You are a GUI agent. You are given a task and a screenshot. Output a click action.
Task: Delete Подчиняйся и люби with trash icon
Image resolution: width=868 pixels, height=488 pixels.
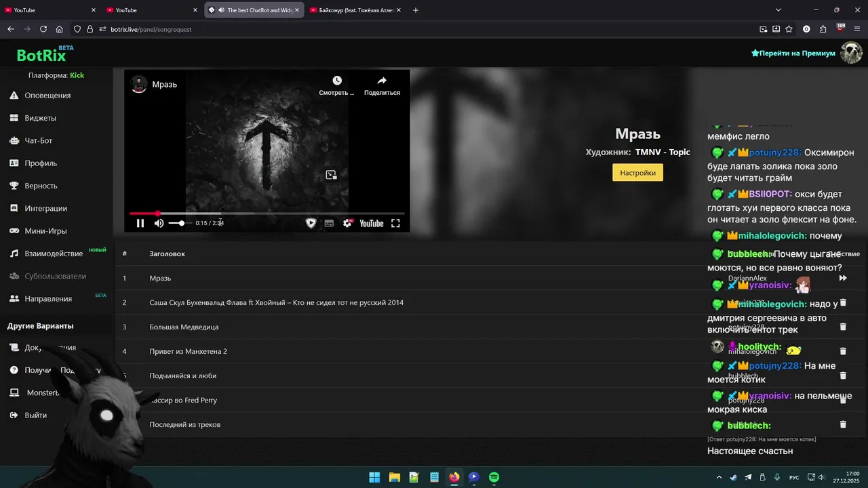(x=843, y=375)
